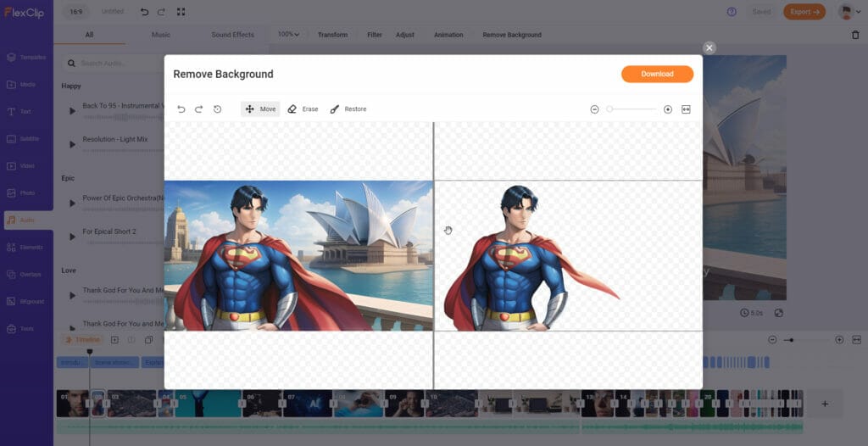This screenshot has height=446, width=868.
Task: Open the user avatar account menu
Action: [849, 12]
